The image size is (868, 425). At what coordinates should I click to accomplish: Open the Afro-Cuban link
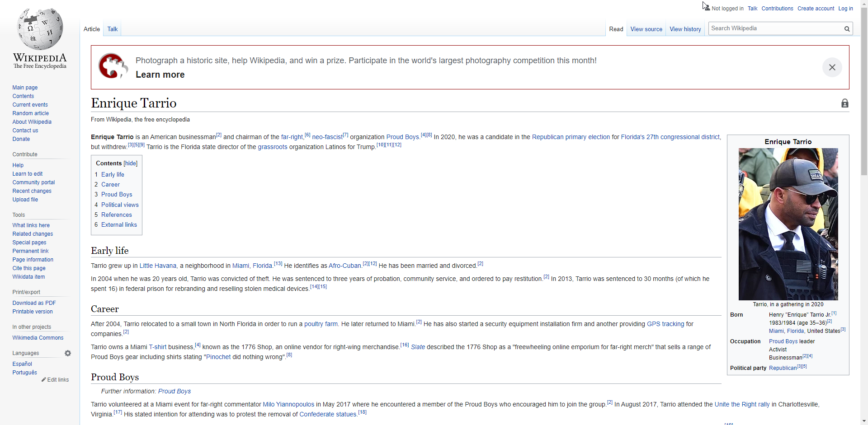coord(345,266)
